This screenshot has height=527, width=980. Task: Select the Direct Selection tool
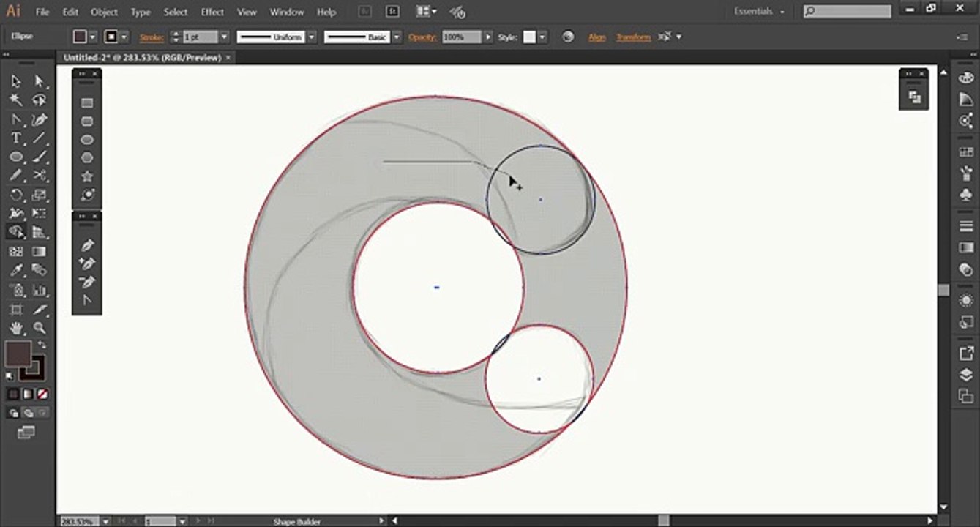pos(40,81)
